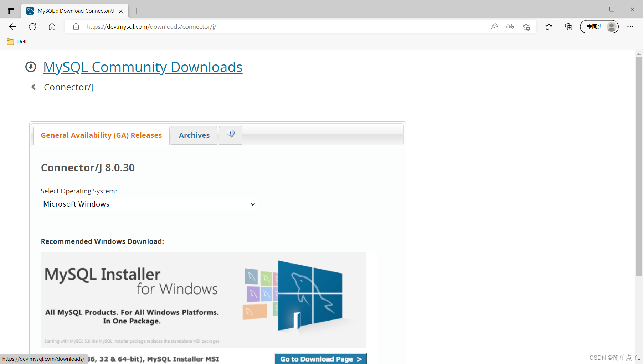Open the browser home page
The image size is (643, 364).
pyautogui.click(x=52, y=27)
